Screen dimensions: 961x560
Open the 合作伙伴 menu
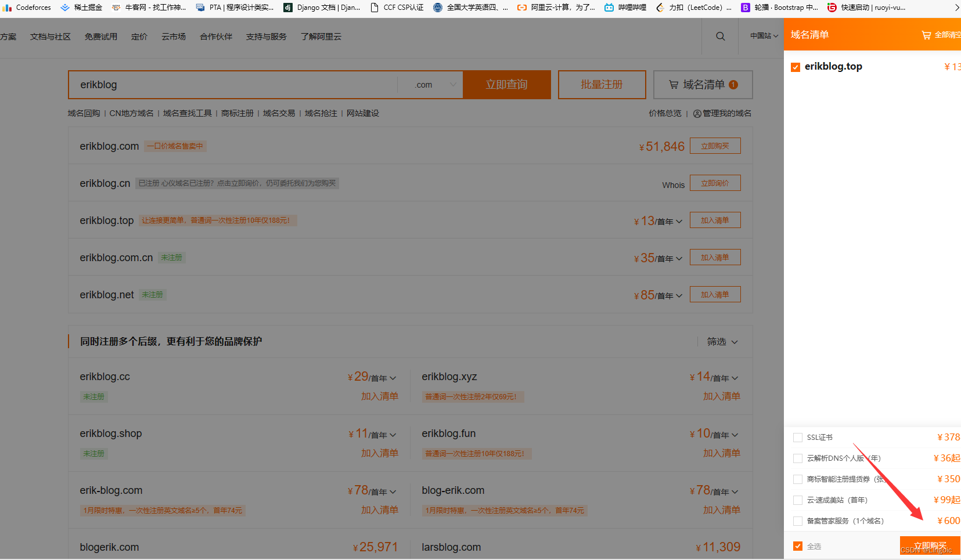(216, 37)
